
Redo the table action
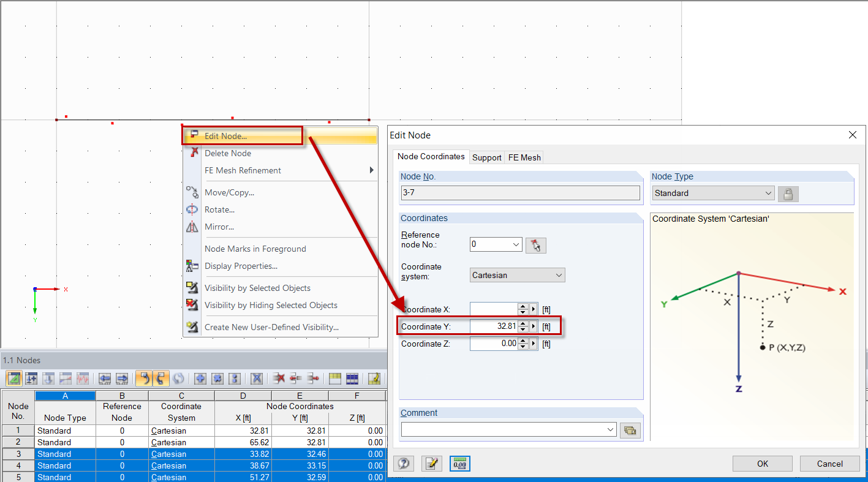coord(162,378)
